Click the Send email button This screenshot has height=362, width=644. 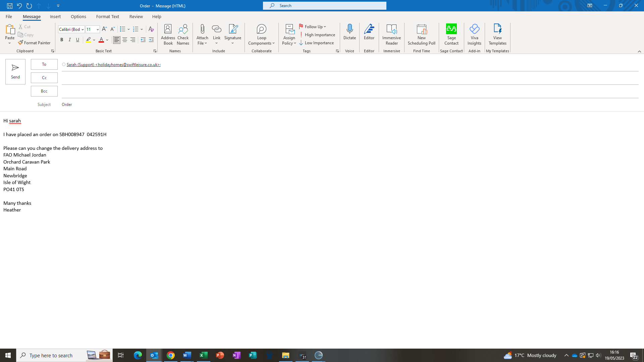point(15,71)
